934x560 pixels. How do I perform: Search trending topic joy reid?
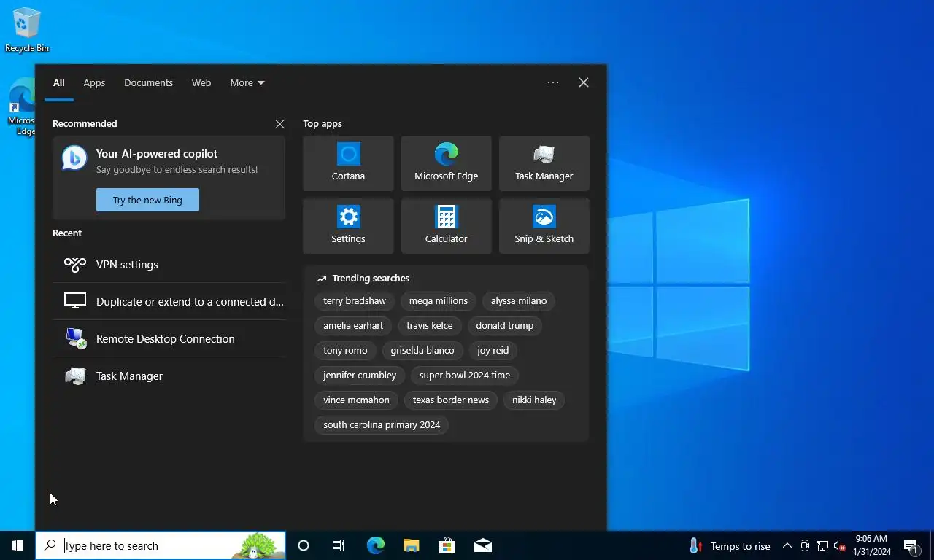point(493,351)
